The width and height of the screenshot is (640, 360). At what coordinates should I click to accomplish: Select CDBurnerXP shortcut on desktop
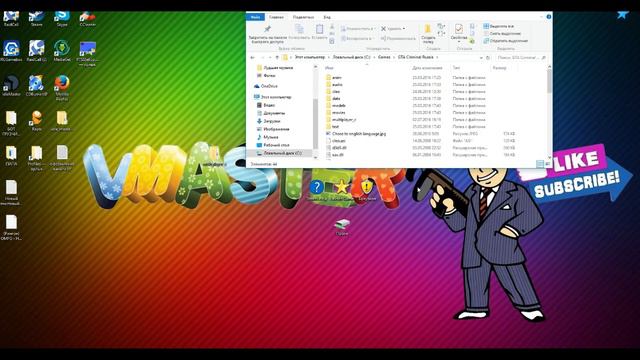(x=36, y=86)
